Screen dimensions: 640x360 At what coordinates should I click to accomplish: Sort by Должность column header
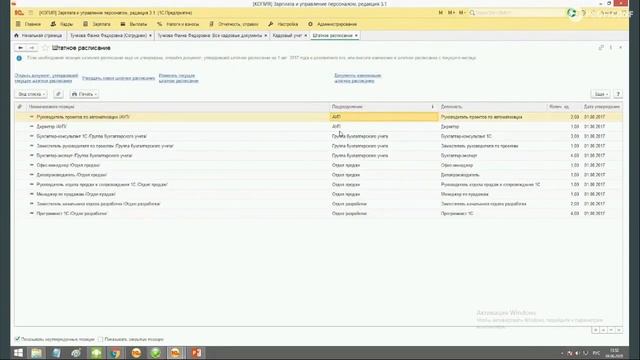[493, 107]
